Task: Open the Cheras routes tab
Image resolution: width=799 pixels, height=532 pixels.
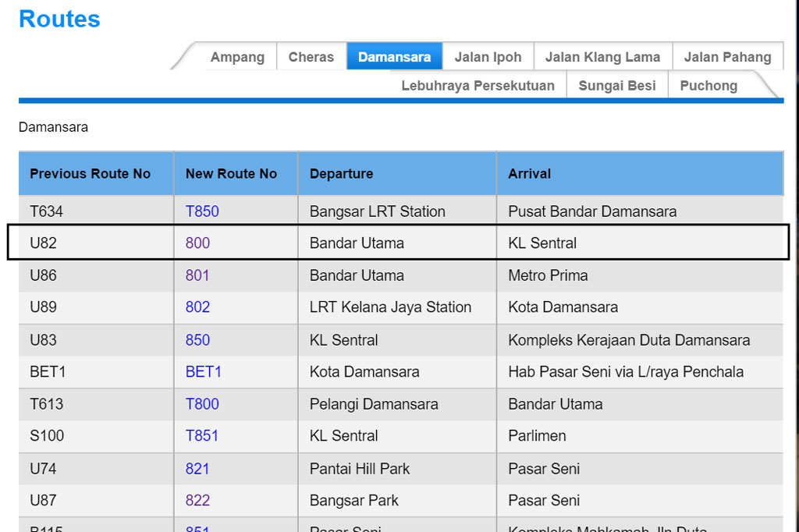Action: click(x=311, y=57)
